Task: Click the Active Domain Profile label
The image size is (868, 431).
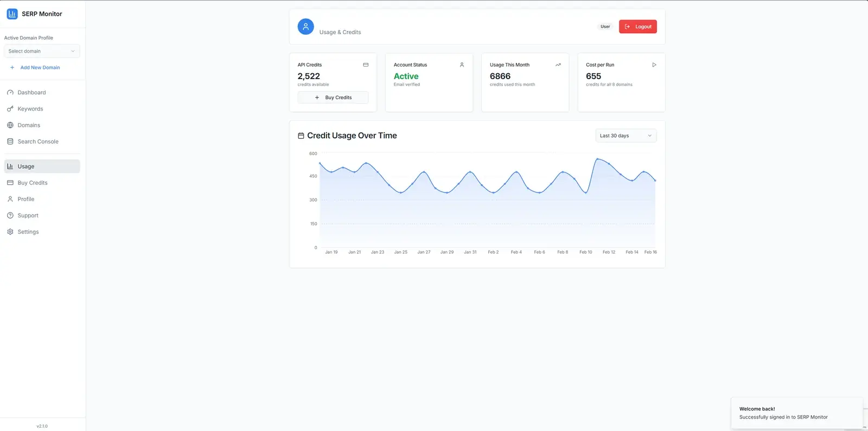Action: tap(29, 38)
